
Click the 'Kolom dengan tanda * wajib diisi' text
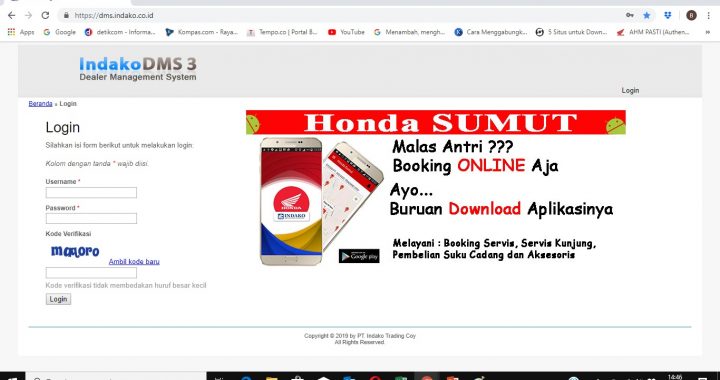pos(97,163)
